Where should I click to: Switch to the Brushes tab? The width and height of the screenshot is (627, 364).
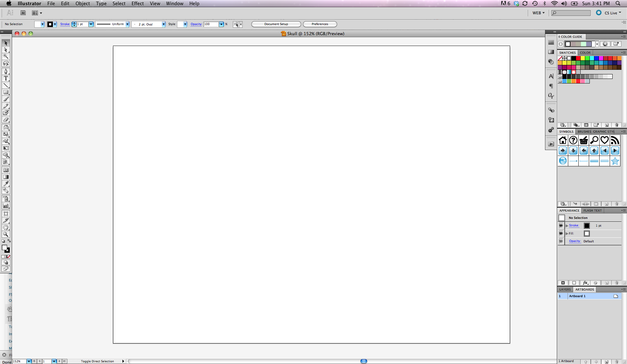(x=584, y=131)
